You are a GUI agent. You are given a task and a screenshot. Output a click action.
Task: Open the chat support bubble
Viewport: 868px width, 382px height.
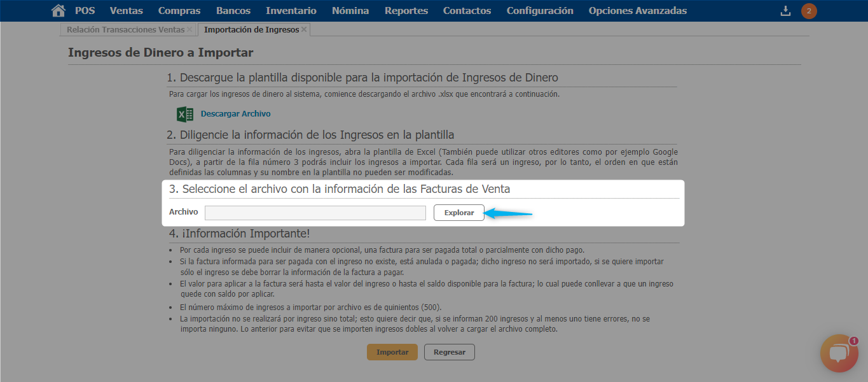[x=839, y=353]
